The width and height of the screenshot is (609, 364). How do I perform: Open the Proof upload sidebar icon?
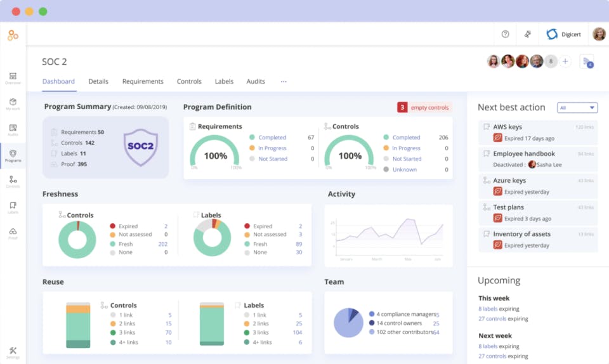(13, 233)
